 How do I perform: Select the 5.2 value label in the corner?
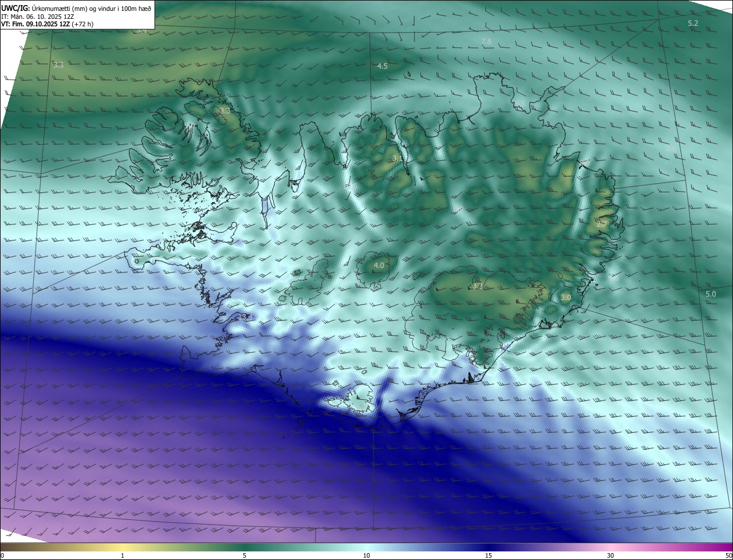(x=693, y=23)
